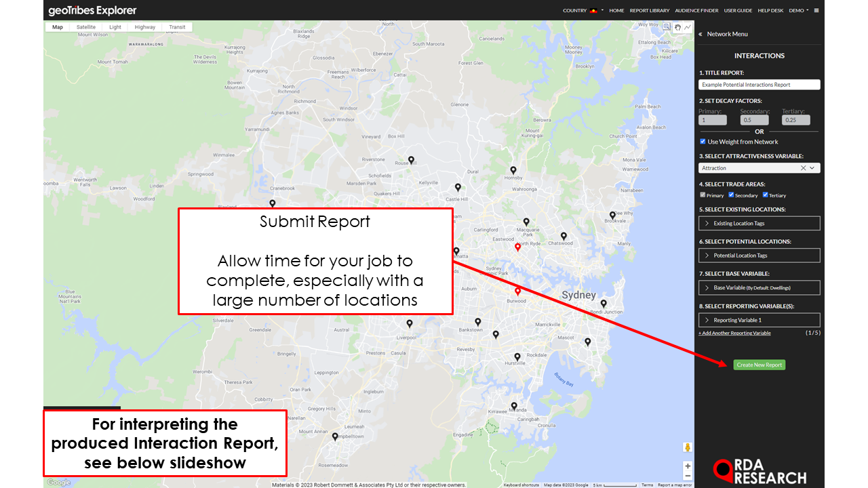Open Audience Finder from top navigation
The image size is (868, 488).
(x=696, y=10)
